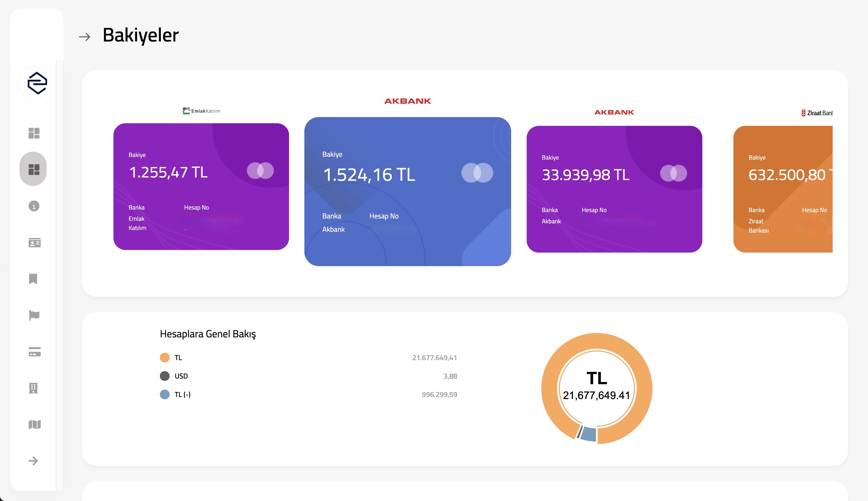868x501 pixels.
Task: Open the bookmark sidebar icon
Action: (x=33, y=279)
